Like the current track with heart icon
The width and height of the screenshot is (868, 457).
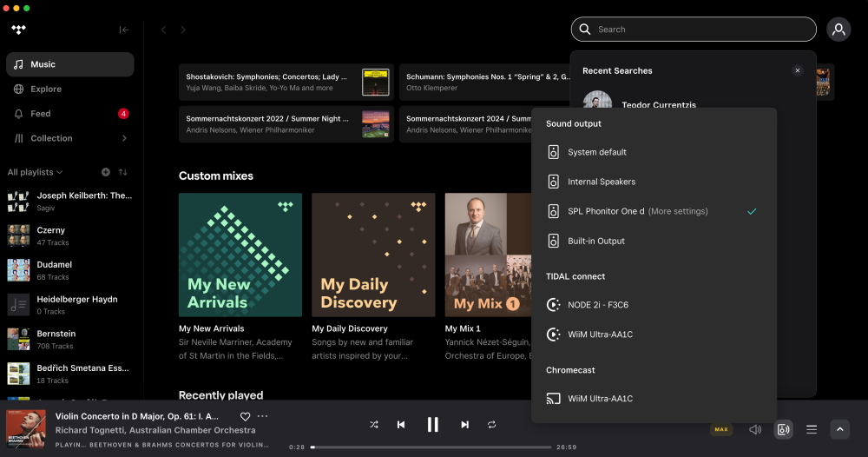click(x=246, y=417)
